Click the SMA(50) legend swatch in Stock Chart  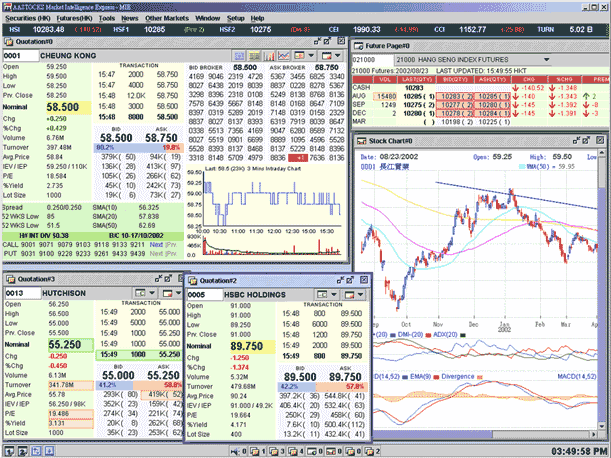tap(522, 166)
